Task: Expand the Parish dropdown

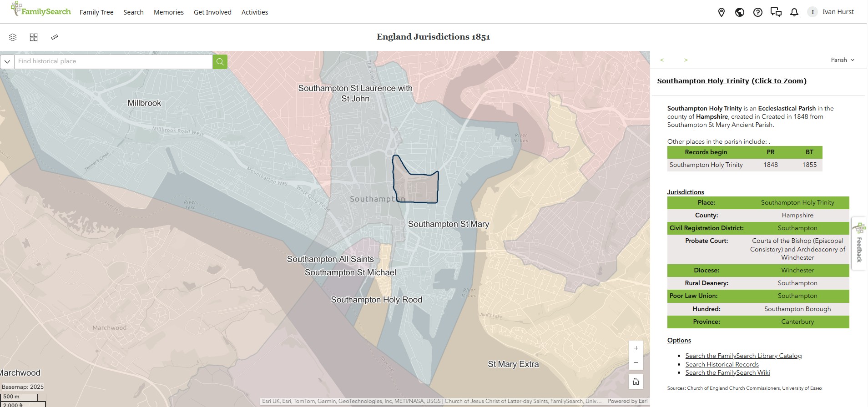Action: point(843,60)
